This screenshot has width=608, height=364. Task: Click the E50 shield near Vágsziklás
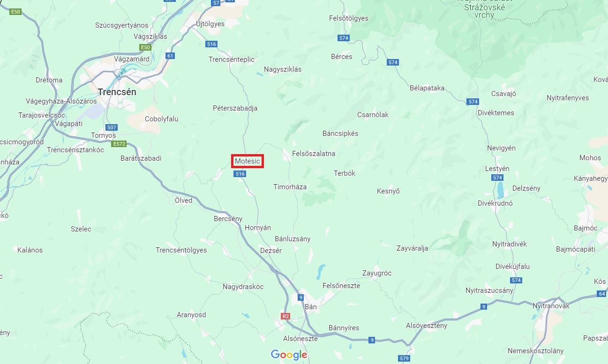(x=145, y=47)
